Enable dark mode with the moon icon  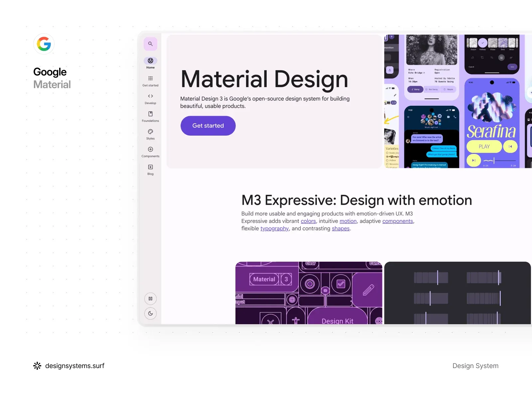(150, 314)
